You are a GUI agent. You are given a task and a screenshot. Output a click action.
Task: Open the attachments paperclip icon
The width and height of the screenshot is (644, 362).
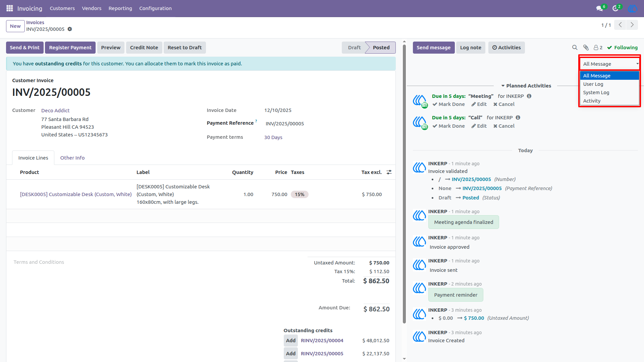(x=586, y=48)
